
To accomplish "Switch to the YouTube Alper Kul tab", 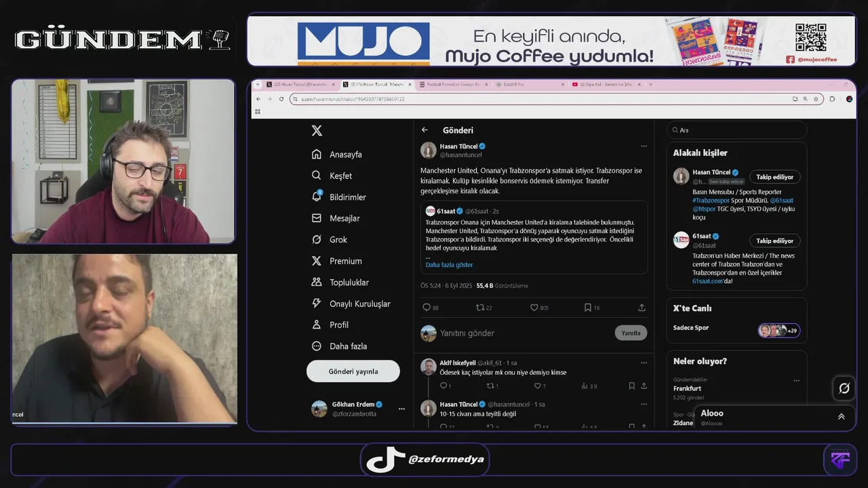I will pos(606,85).
